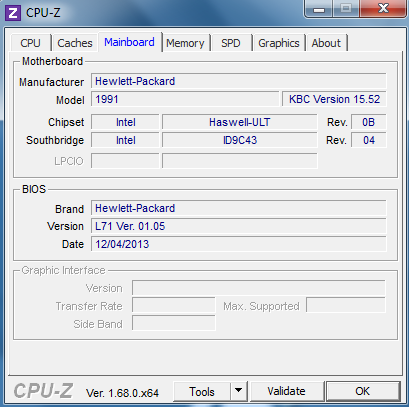Click the Tools button
Screen dimensions: 409x407
coord(202,391)
